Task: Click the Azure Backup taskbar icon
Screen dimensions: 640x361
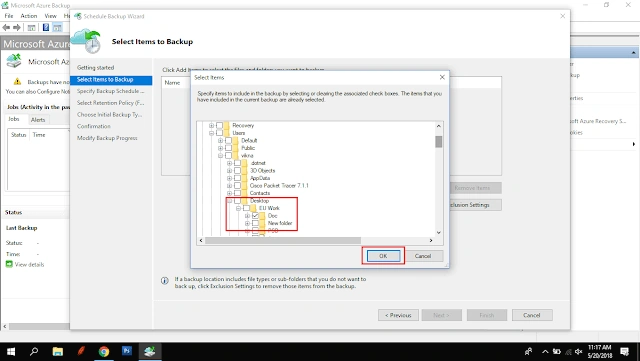Action: (x=150, y=351)
